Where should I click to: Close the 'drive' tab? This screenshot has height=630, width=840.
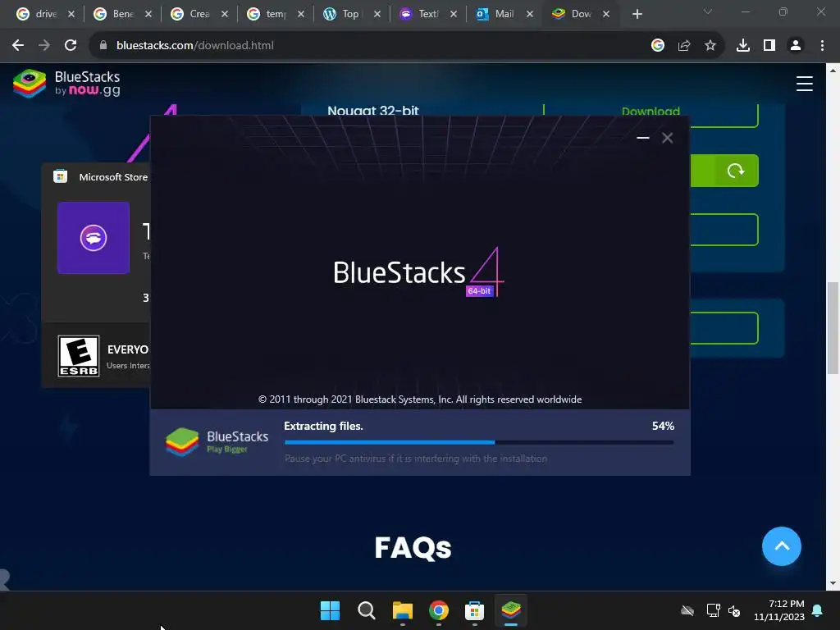71,15
